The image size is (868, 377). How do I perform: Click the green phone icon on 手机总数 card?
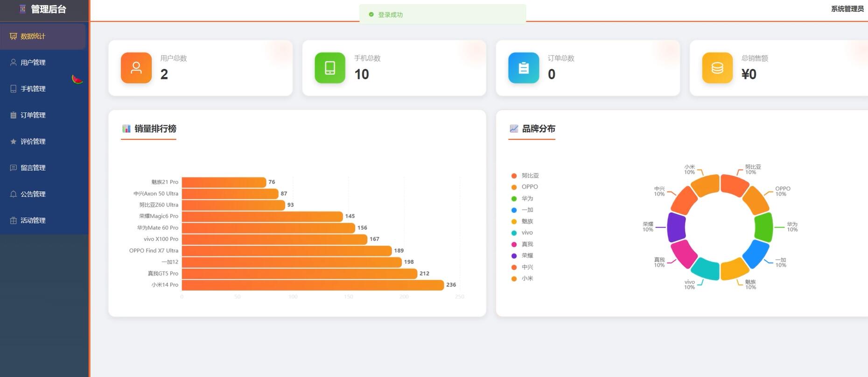tap(330, 68)
